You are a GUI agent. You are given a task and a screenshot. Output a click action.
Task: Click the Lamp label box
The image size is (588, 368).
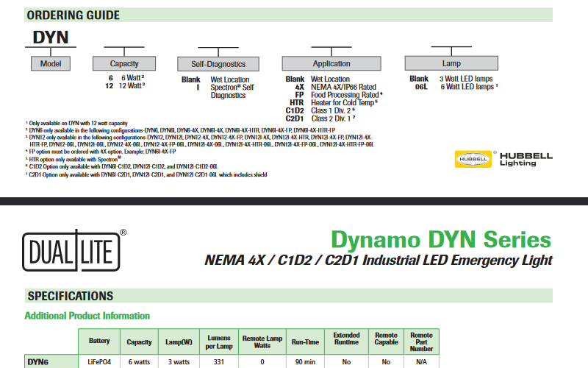(451, 64)
